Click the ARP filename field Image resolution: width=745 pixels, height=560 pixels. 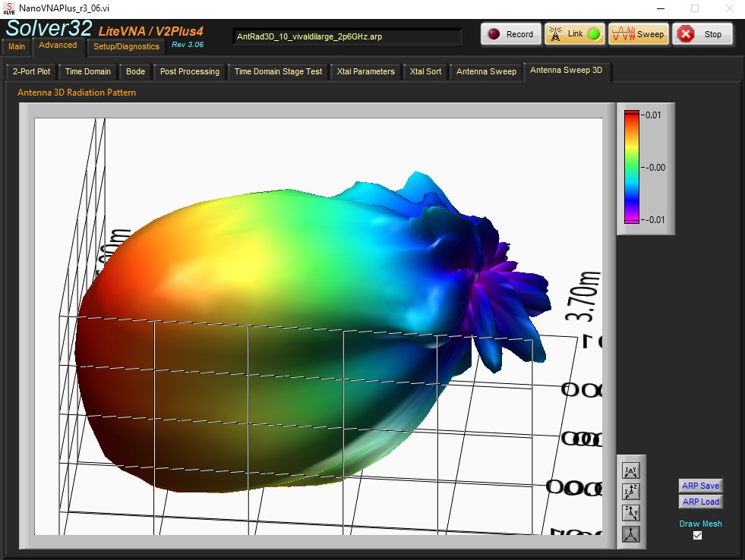347,36
